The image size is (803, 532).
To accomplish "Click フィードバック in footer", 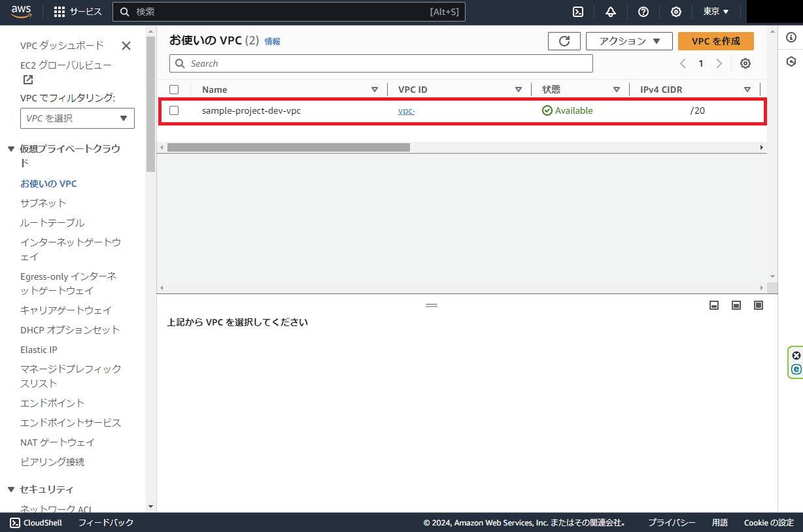I will [x=106, y=523].
